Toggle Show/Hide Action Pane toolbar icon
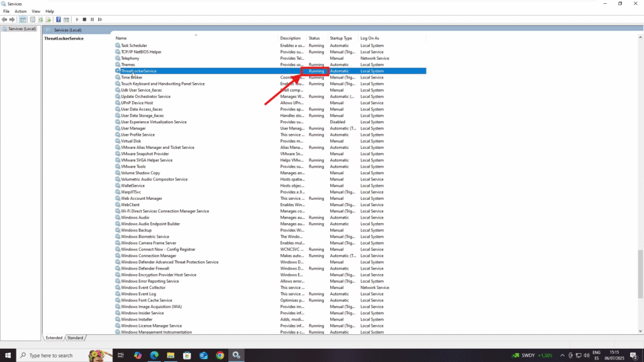 point(66,19)
